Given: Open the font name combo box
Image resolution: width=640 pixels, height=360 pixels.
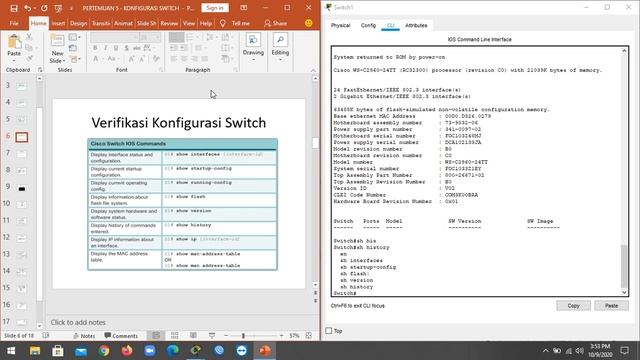Looking at the screenshot, I should [114, 37].
